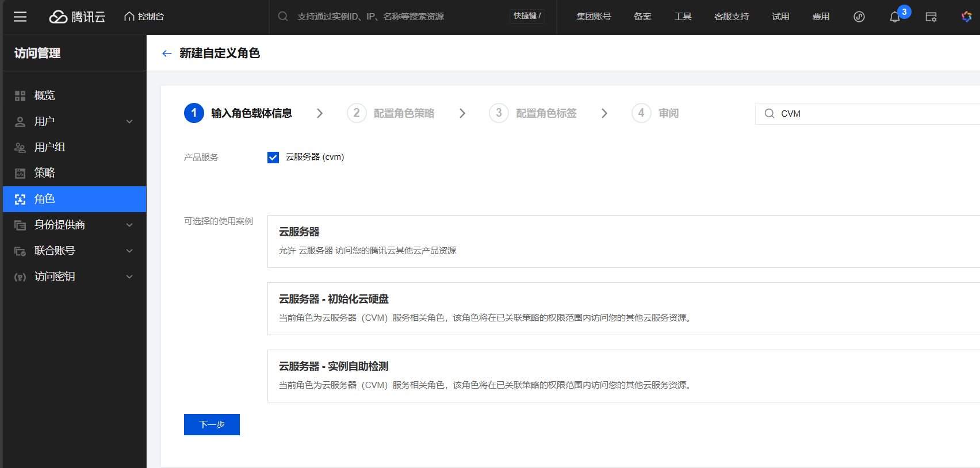Expand the 访问密钥 sidebar section
Viewport: 980px width, 468px height.
point(74,277)
